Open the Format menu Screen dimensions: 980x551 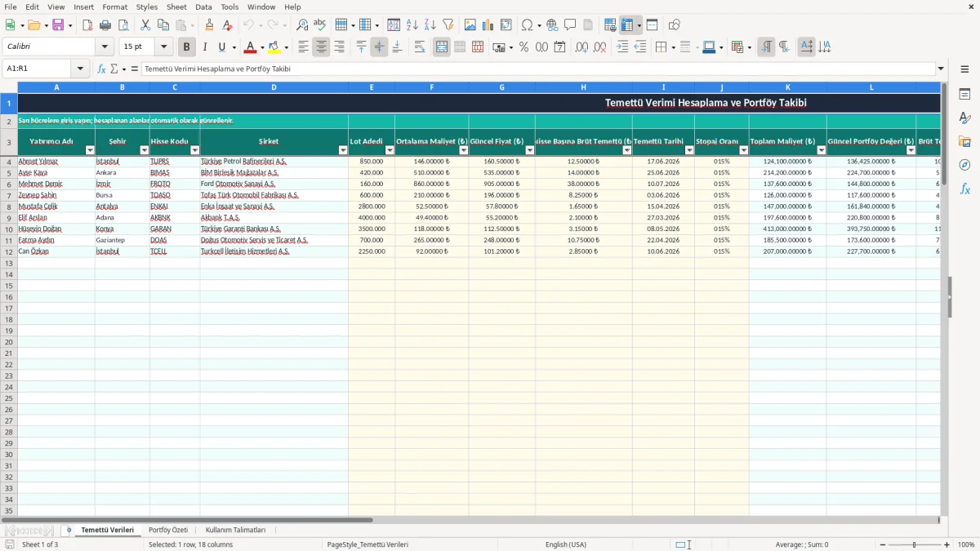coord(114,7)
